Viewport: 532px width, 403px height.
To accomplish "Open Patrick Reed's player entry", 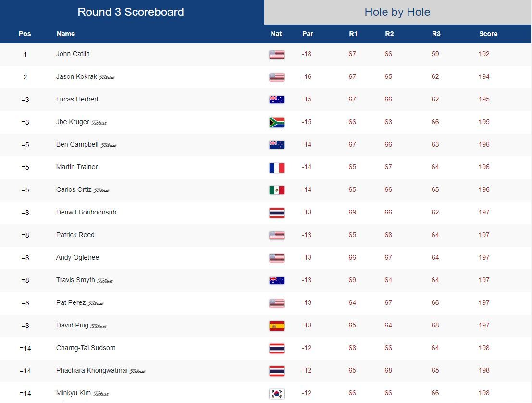I will (75, 235).
